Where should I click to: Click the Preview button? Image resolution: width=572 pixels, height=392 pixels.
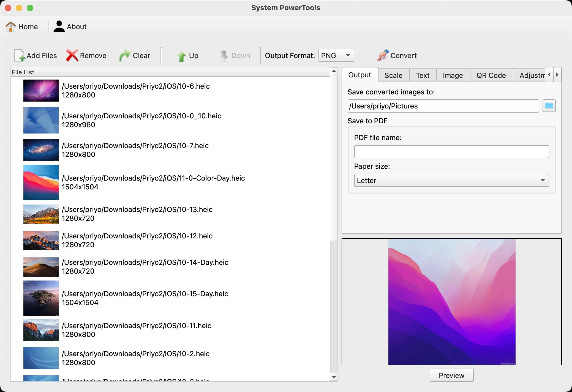point(451,375)
